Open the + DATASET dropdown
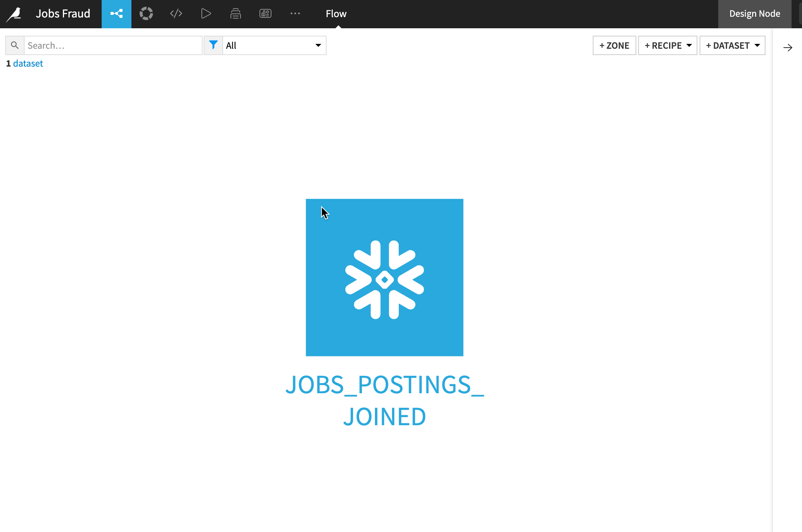Screen dimensions: 802x532 click(732, 45)
